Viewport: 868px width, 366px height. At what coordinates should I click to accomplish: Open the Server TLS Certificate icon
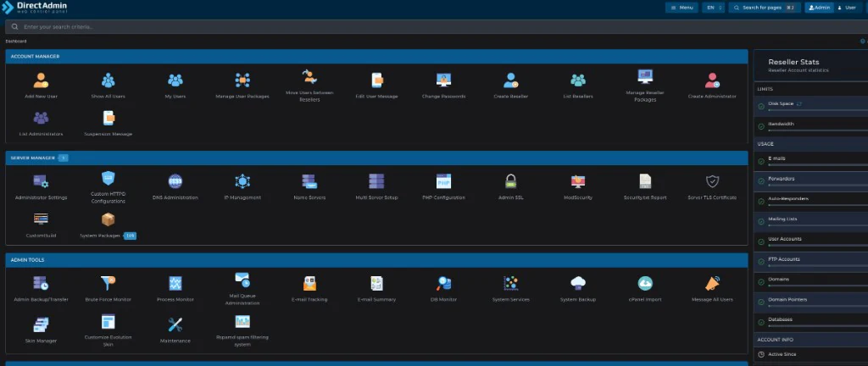click(712, 181)
